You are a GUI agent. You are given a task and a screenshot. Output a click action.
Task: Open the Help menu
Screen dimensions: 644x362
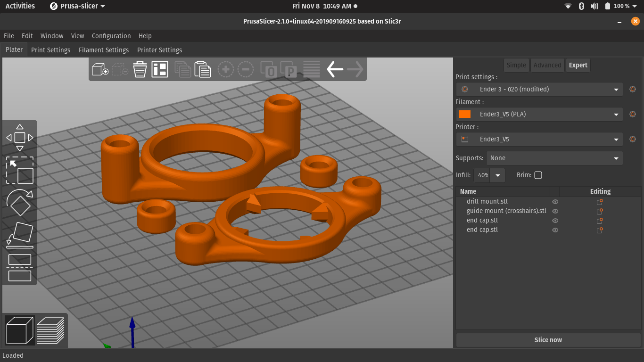click(145, 36)
